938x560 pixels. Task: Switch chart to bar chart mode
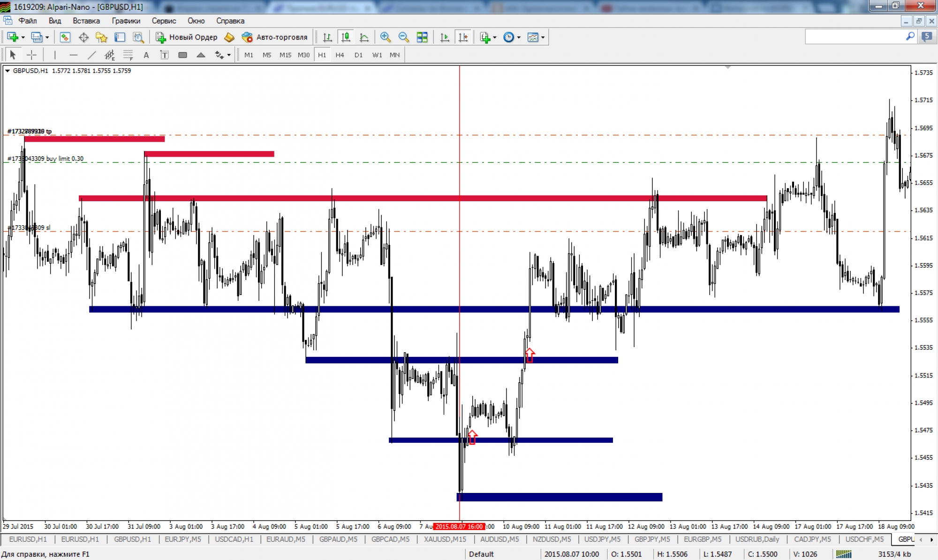(327, 37)
